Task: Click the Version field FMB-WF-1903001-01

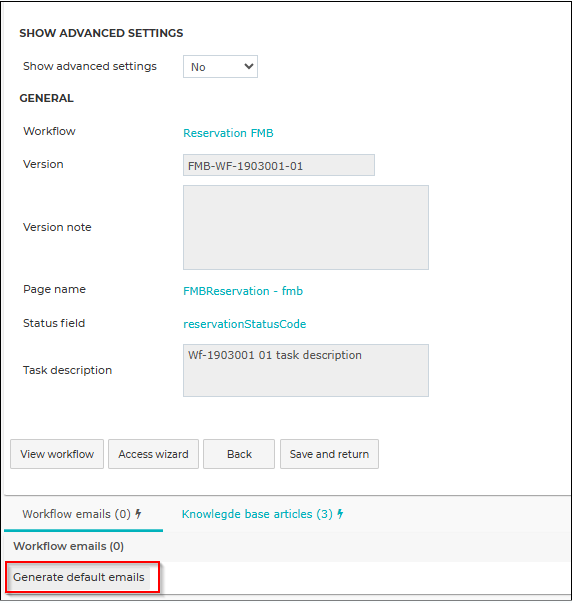Action: (x=278, y=165)
